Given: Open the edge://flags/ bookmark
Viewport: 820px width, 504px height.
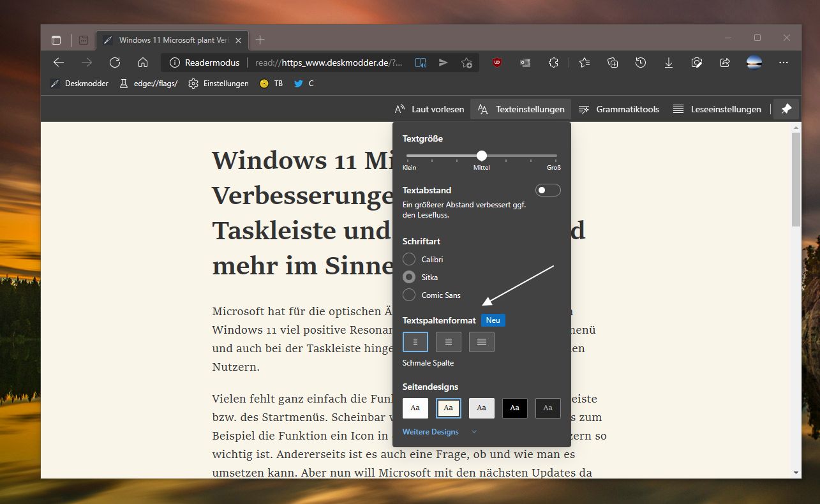Looking at the screenshot, I should coord(148,84).
